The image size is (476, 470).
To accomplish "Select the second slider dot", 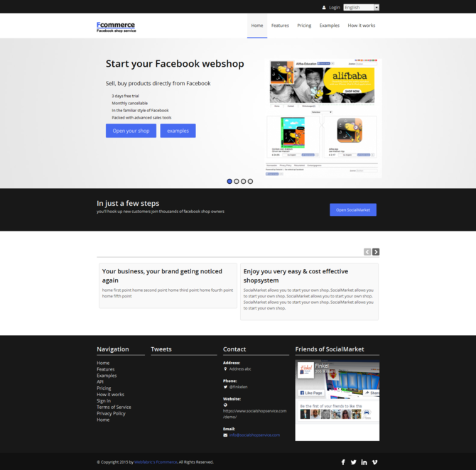I will click(x=237, y=182).
